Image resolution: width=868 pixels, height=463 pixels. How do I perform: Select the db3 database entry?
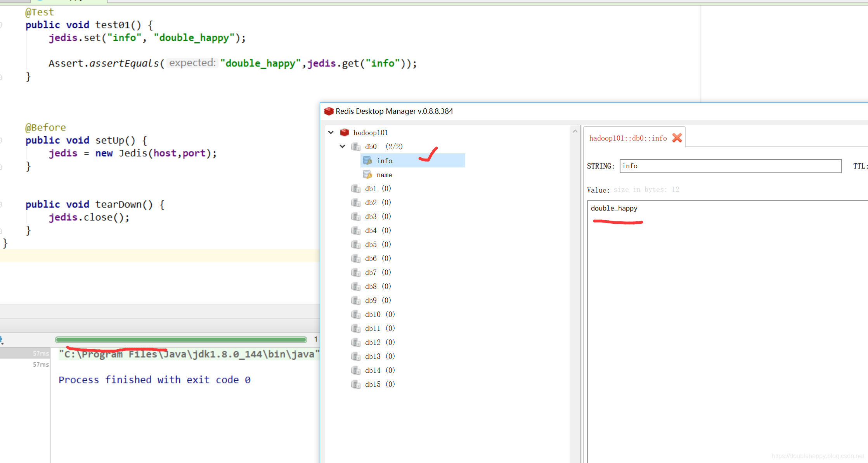(371, 217)
